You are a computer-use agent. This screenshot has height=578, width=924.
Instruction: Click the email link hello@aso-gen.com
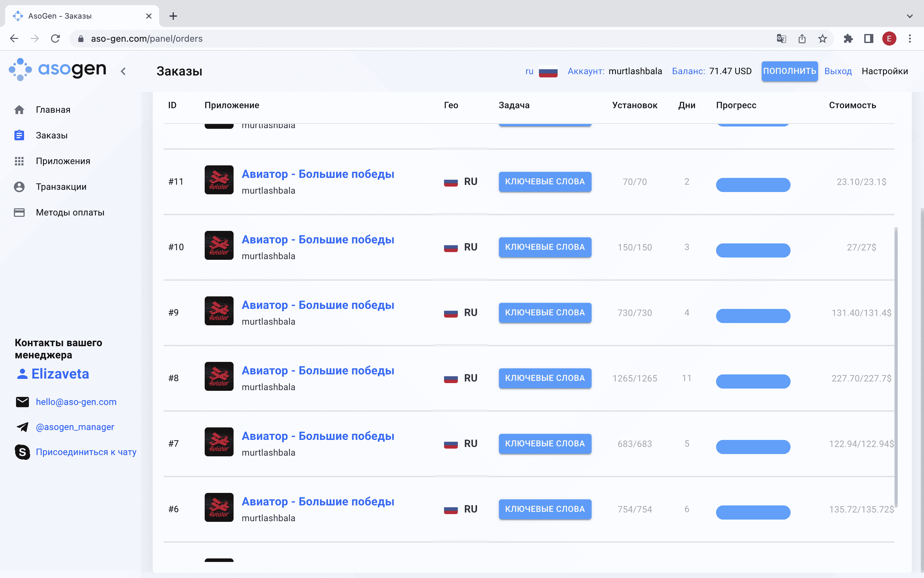coord(76,402)
